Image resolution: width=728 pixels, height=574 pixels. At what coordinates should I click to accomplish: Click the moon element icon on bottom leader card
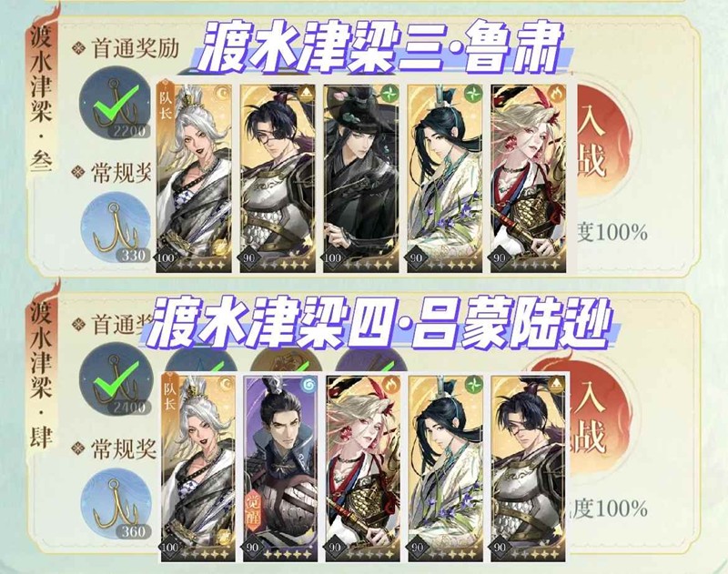[x=225, y=385]
